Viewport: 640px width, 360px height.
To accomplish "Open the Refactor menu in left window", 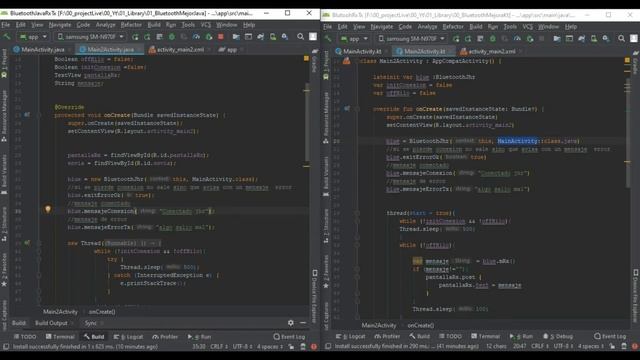I will click(x=131, y=25).
